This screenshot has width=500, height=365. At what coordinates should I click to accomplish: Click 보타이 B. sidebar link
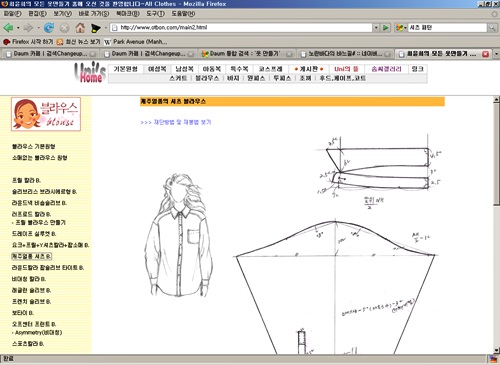[23, 313]
